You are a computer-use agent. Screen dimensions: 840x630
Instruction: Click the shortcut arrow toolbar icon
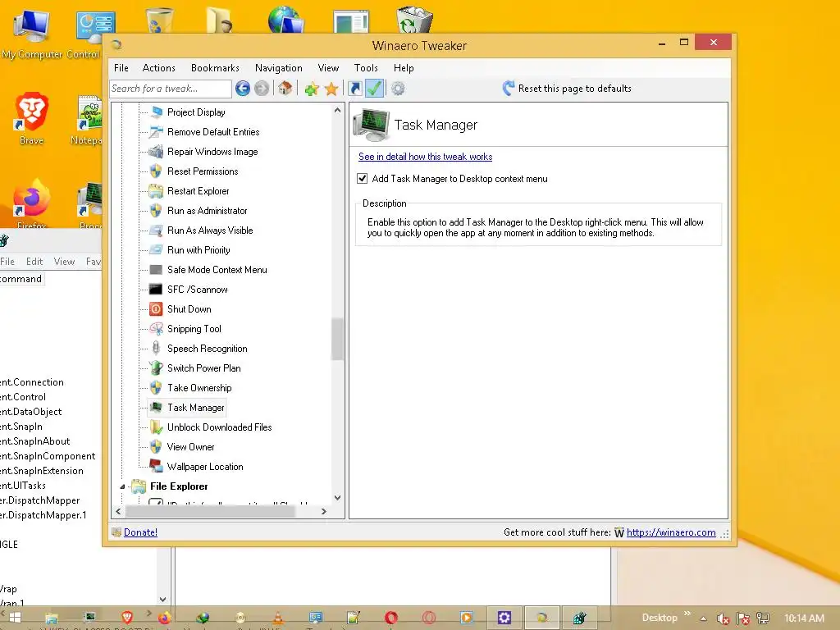(x=354, y=89)
